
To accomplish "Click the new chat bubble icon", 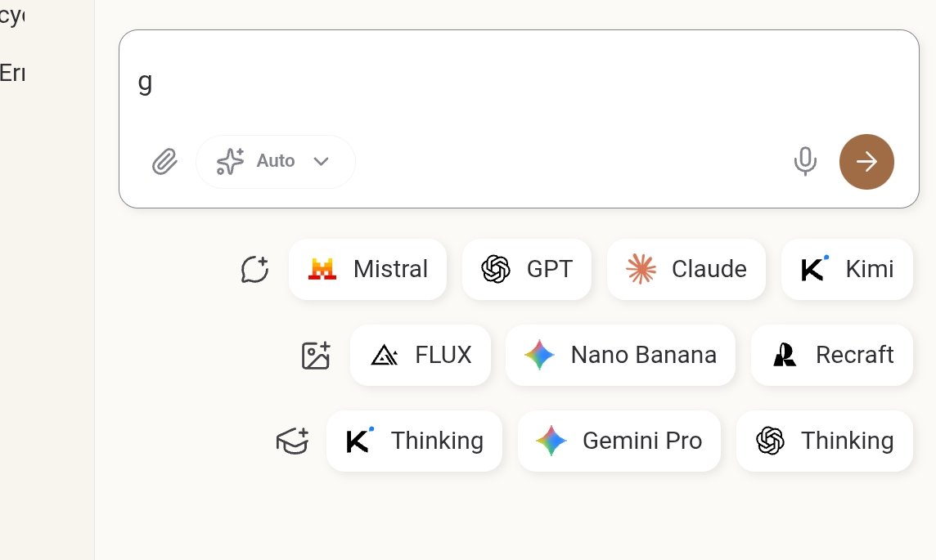I will (x=255, y=269).
